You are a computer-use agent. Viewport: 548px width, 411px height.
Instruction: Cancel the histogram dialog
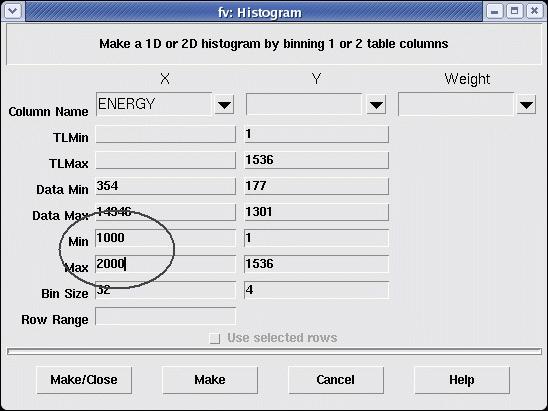336,380
